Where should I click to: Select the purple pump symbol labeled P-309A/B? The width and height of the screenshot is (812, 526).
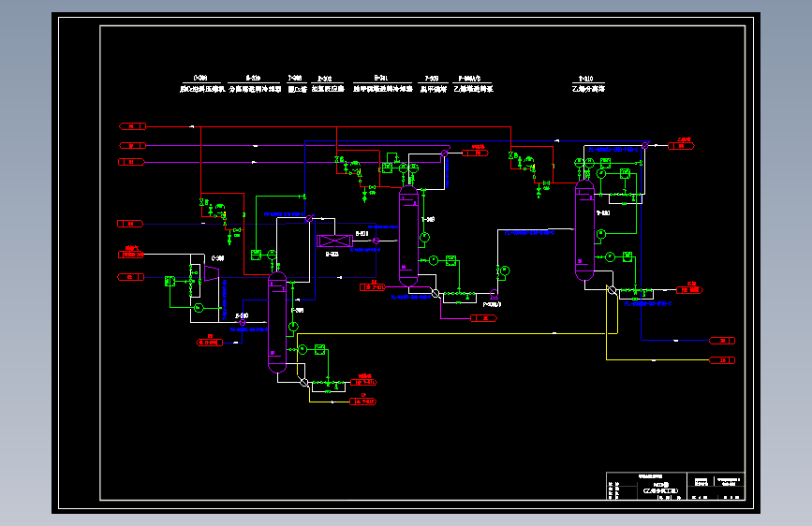(x=494, y=294)
